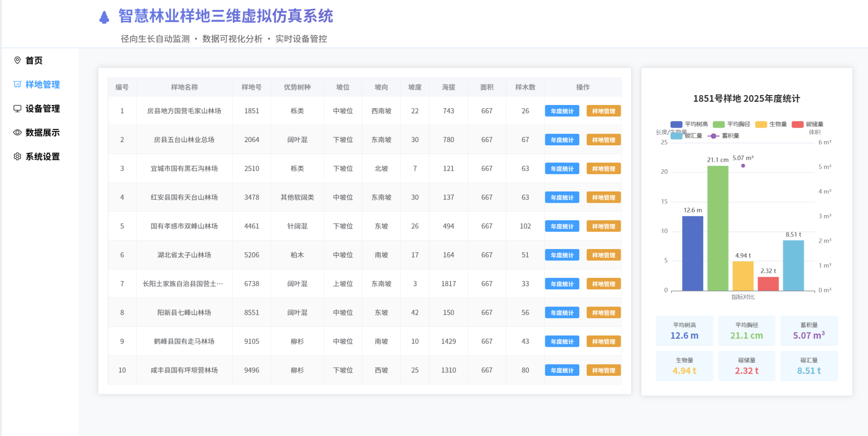
Task: Click the 1817 elevation cell
Action: pos(448,284)
